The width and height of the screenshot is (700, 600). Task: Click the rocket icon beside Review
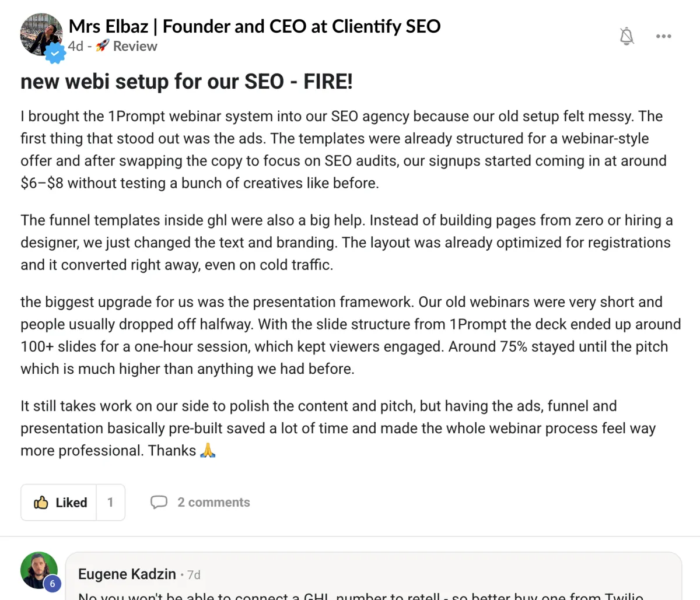[x=103, y=46]
